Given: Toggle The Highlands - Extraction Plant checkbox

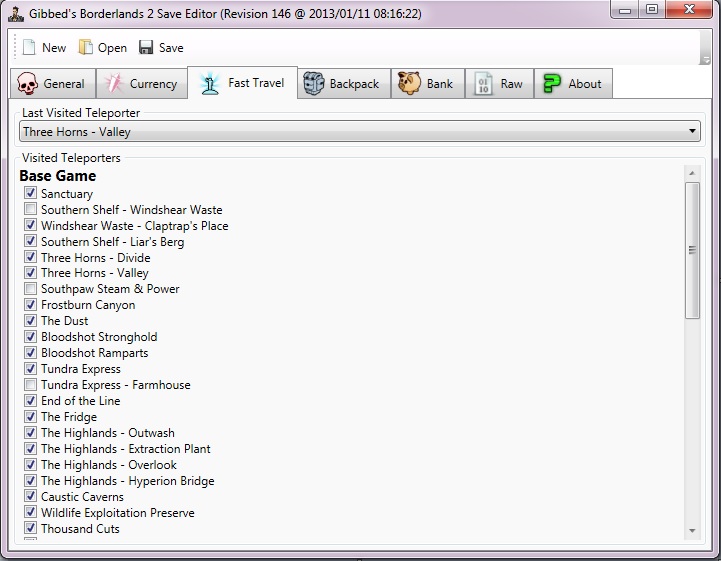Looking at the screenshot, I should pos(30,448).
